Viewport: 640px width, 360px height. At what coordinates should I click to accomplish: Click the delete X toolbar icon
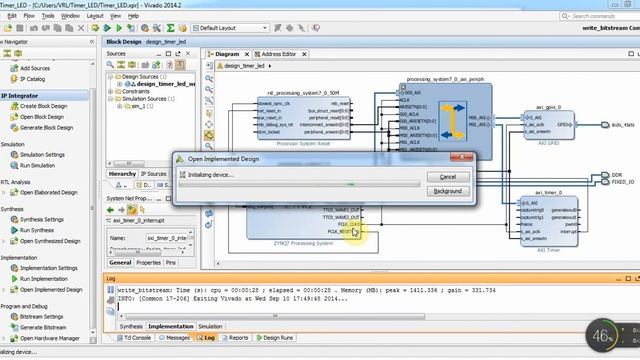pyautogui.click(x=81, y=28)
